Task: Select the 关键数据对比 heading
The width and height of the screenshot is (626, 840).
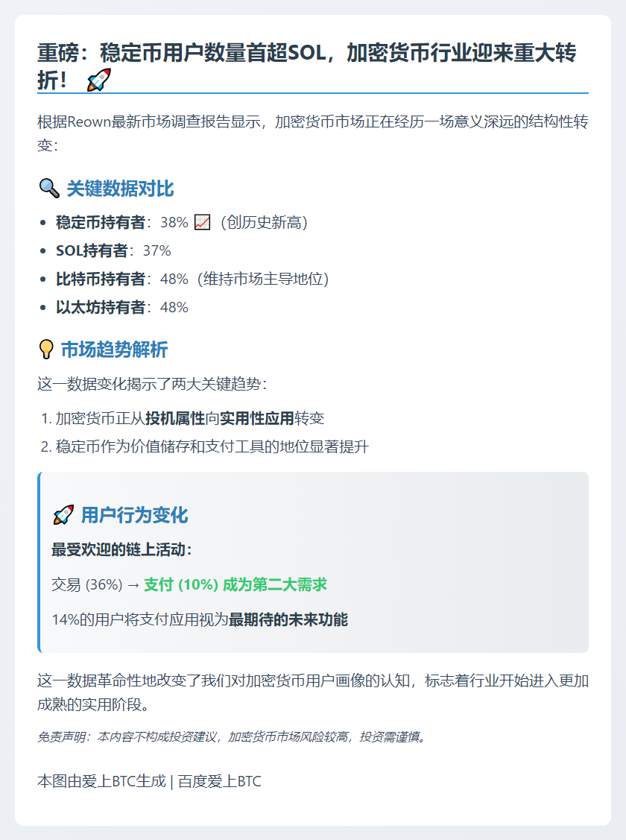Action: click(x=120, y=189)
